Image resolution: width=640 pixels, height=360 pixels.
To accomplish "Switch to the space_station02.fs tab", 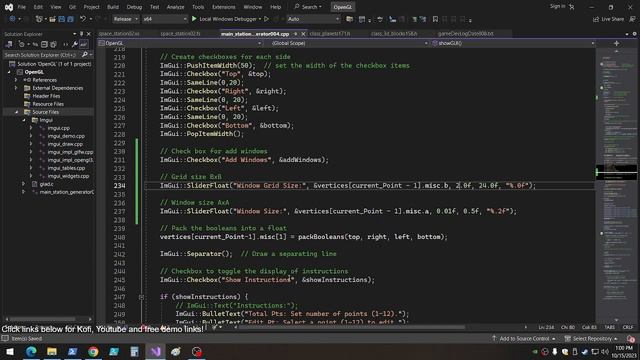I will coord(180,33).
